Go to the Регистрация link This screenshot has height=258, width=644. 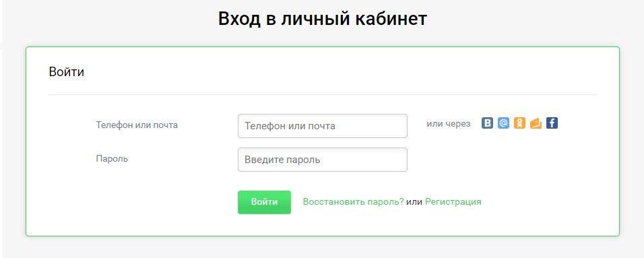[x=453, y=201]
